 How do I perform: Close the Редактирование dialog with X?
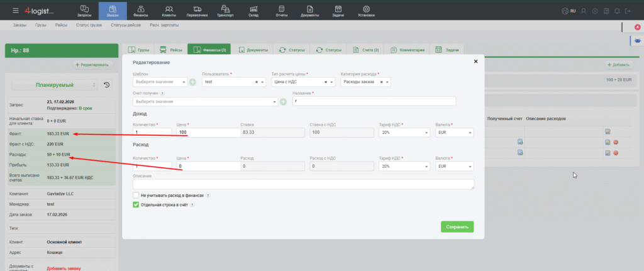coord(475,62)
